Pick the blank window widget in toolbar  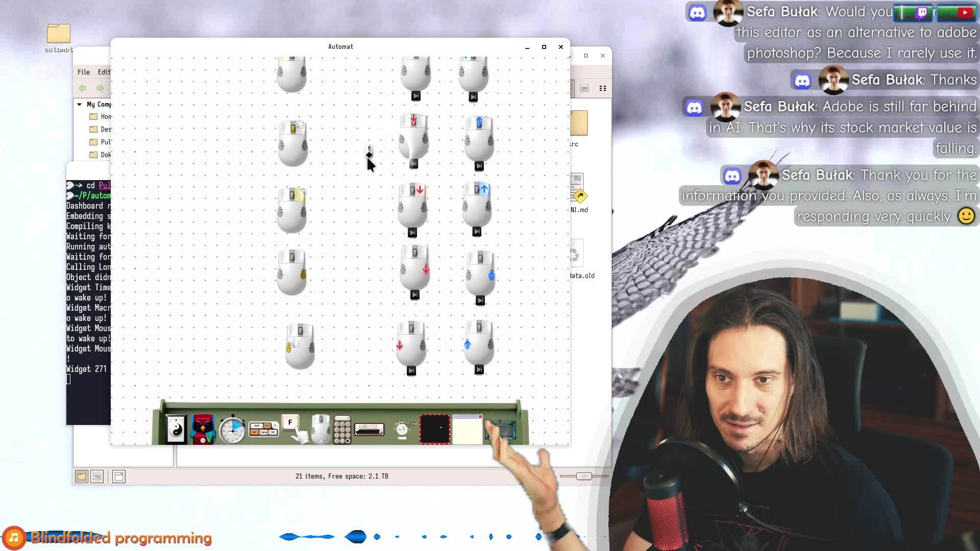click(467, 430)
